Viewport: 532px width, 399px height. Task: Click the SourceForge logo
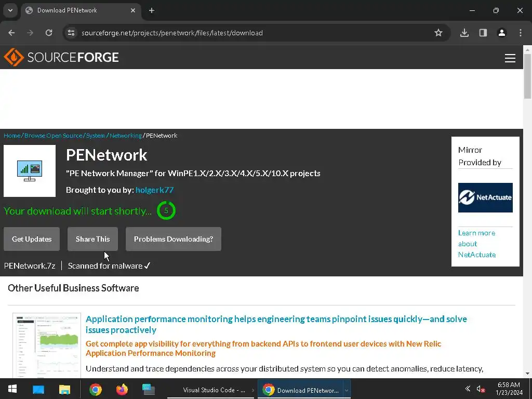[61, 57]
